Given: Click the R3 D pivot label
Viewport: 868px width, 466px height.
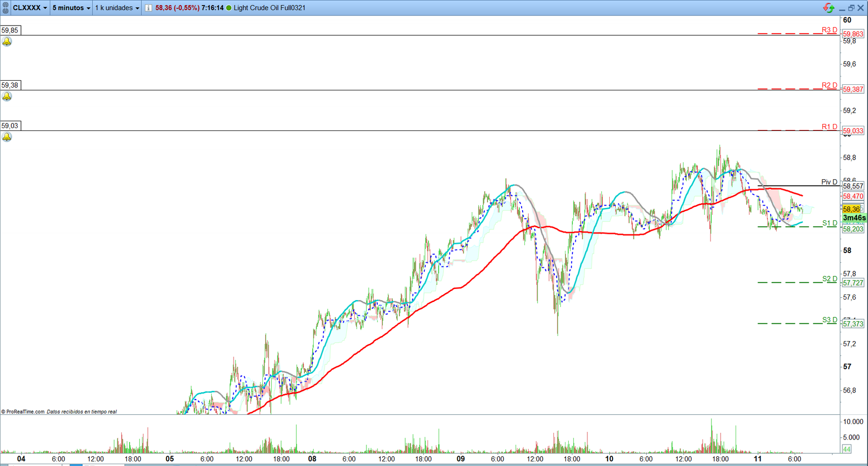Looking at the screenshot, I should [829, 30].
